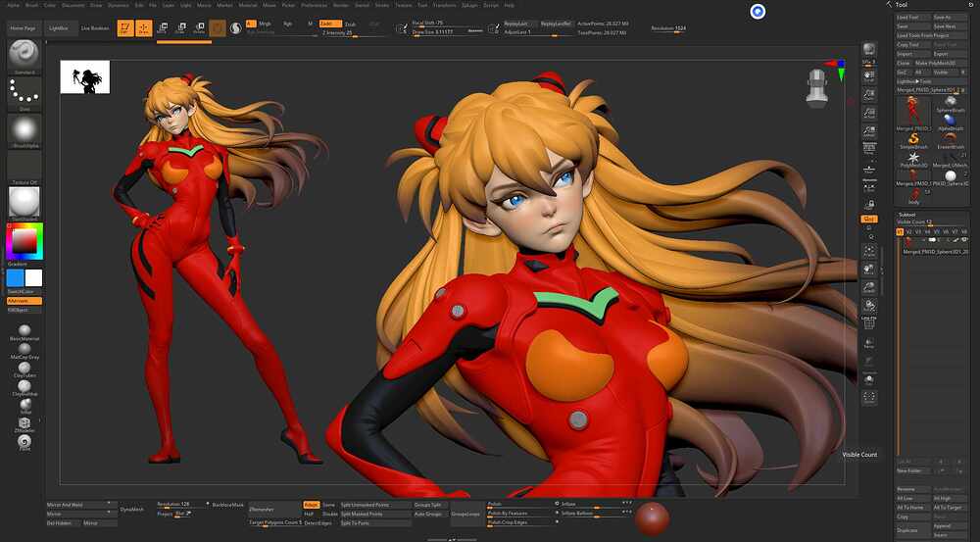Open the Render menu
Image resolution: width=980 pixels, height=542 pixels.
(x=341, y=5)
